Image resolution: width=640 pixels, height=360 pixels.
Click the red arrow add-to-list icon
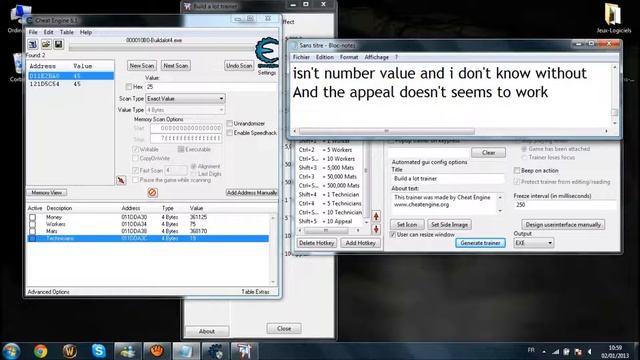click(121, 180)
